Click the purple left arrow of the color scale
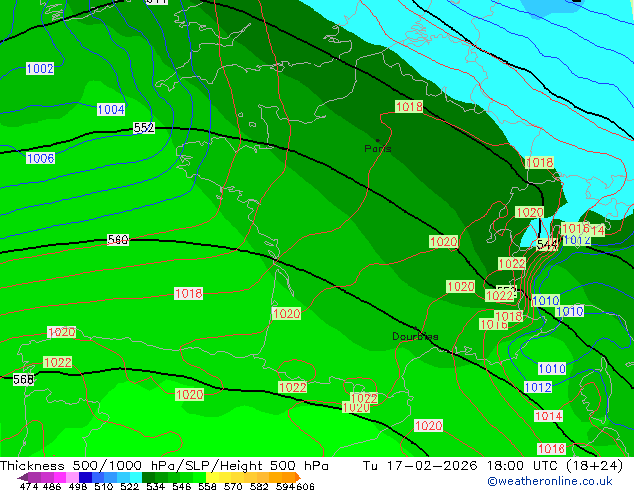 pyautogui.click(x=23, y=478)
